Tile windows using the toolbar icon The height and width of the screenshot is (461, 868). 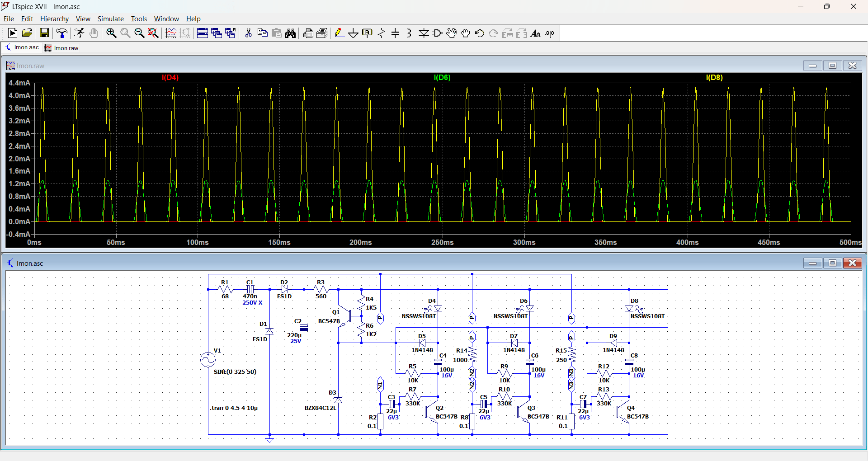tap(203, 33)
